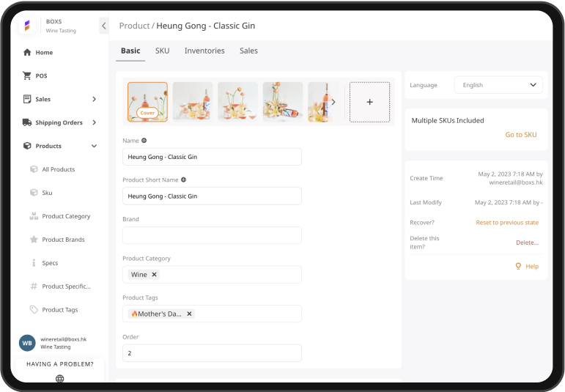Click the BOXS logo icon

(27, 26)
